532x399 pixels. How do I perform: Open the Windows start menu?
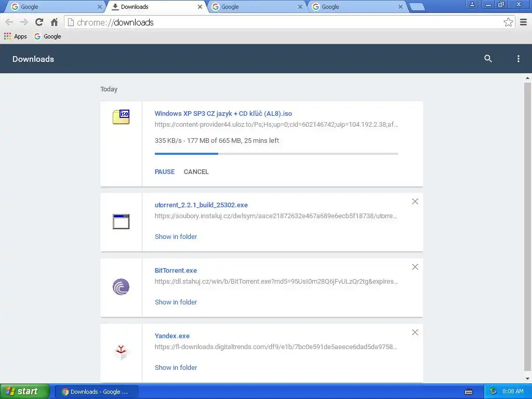pyautogui.click(x=25, y=392)
